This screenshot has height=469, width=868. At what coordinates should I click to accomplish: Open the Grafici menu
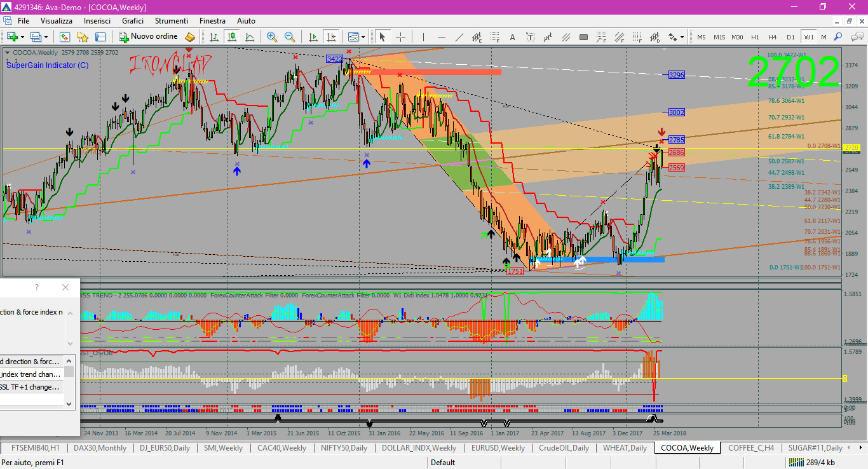(133, 21)
